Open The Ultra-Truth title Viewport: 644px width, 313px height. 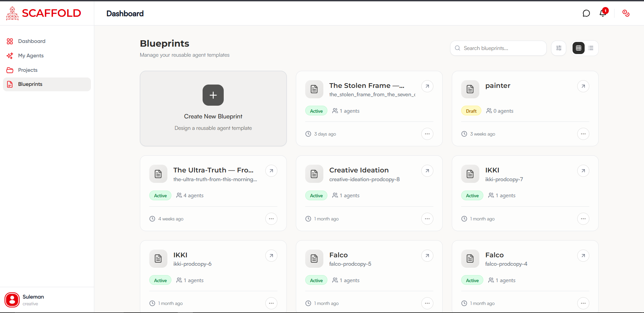point(213,170)
